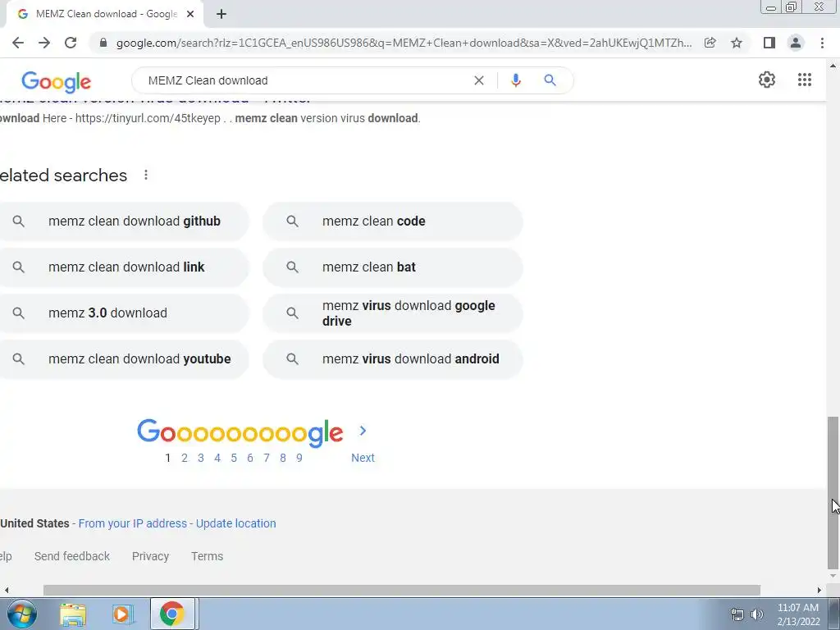This screenshot has height=630, width=840.
Task: Click the browser forward arrow
Action: click(x=44, y=43)
